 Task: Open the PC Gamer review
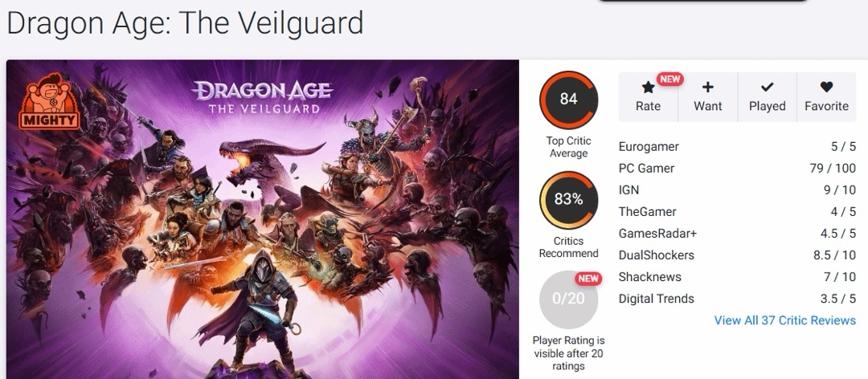pyautogui.click(x=737, y=168)
